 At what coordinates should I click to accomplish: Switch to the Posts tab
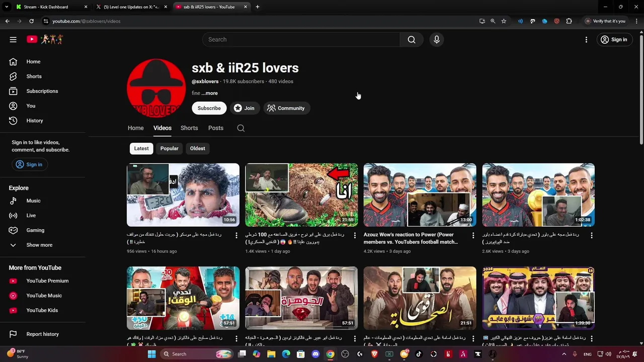216,128
